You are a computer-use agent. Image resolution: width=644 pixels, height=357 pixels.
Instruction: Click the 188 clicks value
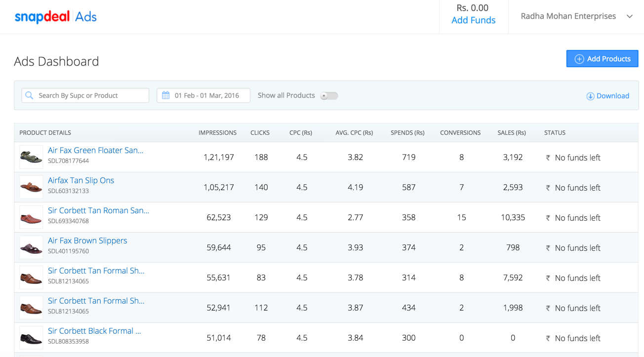(x=261, y=158)
